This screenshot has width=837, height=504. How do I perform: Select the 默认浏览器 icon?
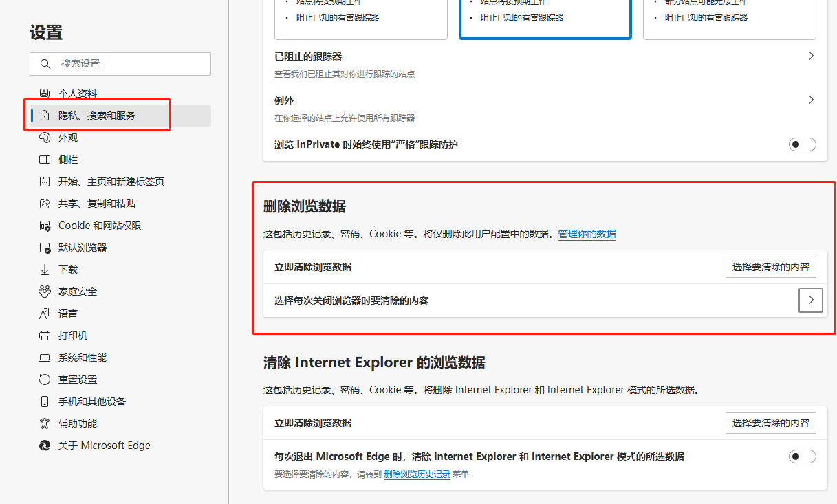pos(44,247)
